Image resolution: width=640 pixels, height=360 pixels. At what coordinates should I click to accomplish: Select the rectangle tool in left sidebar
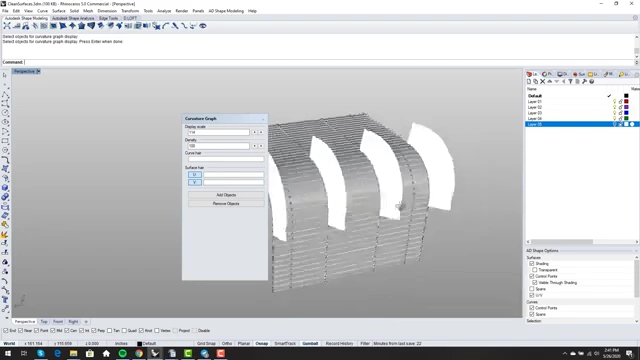5,141
